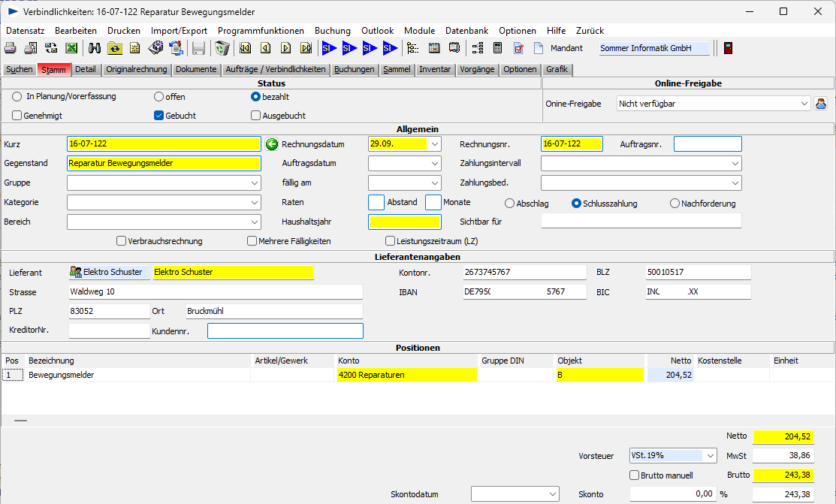Screen dimensions: 836x504
Task: Open the Kategorie dropdown list
Action: tap(254, 203)
